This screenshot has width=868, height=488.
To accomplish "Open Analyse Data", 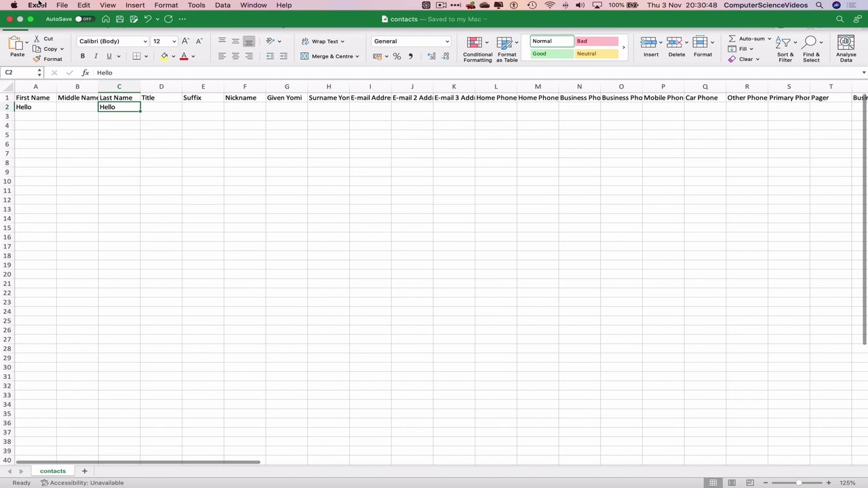I will (x=846, y=49).
